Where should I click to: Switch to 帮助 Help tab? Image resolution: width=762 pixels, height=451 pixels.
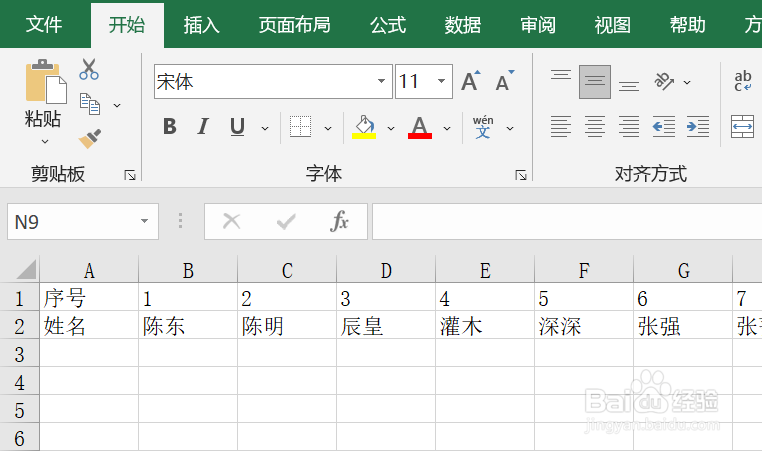[x=687, y=25]
